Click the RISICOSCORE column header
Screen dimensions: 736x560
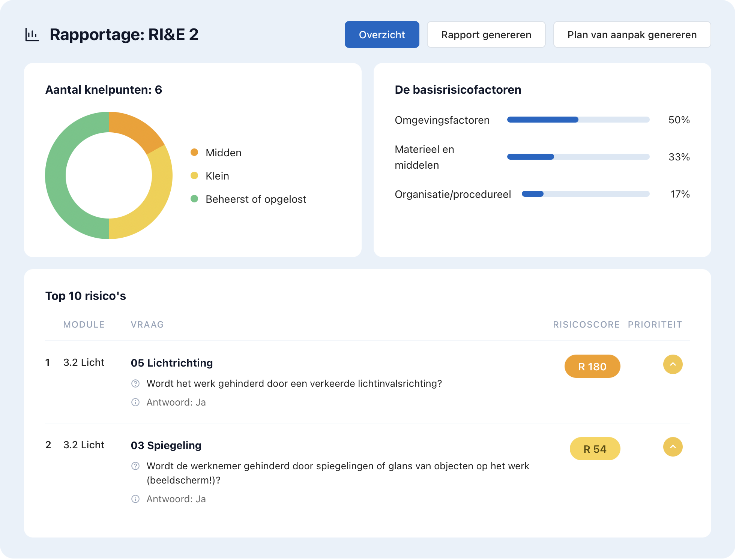click(x=586, y=325)
